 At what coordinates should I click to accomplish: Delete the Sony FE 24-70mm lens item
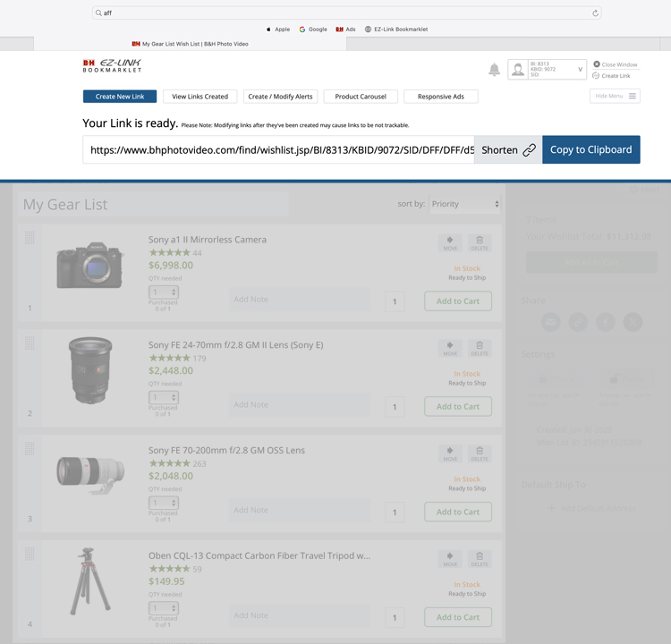pos(480,348)
